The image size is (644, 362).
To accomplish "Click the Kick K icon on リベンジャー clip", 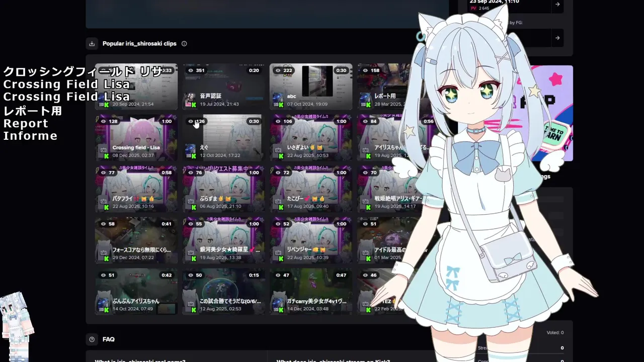I will pos(281,258).
